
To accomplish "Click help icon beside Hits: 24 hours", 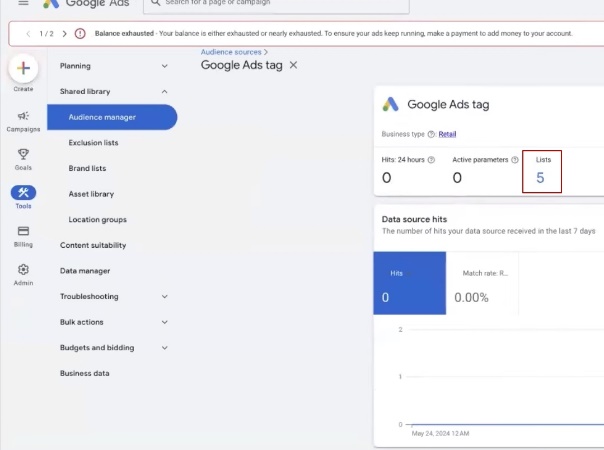I will point(431,160).
